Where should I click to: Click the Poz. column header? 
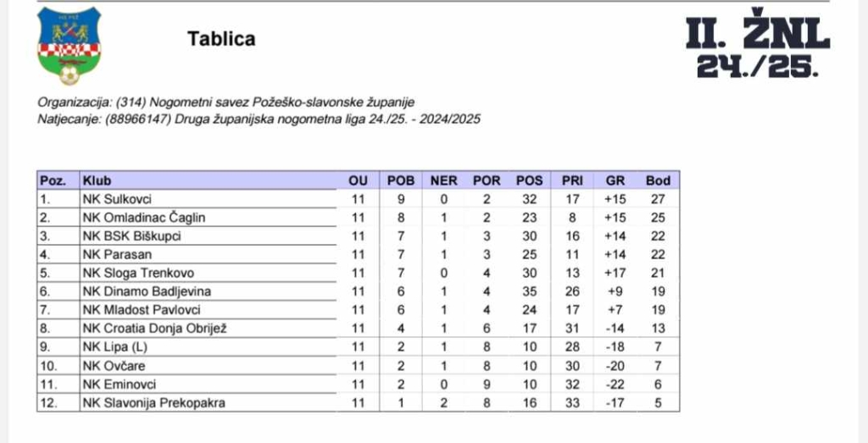click(x=53, y=180)
